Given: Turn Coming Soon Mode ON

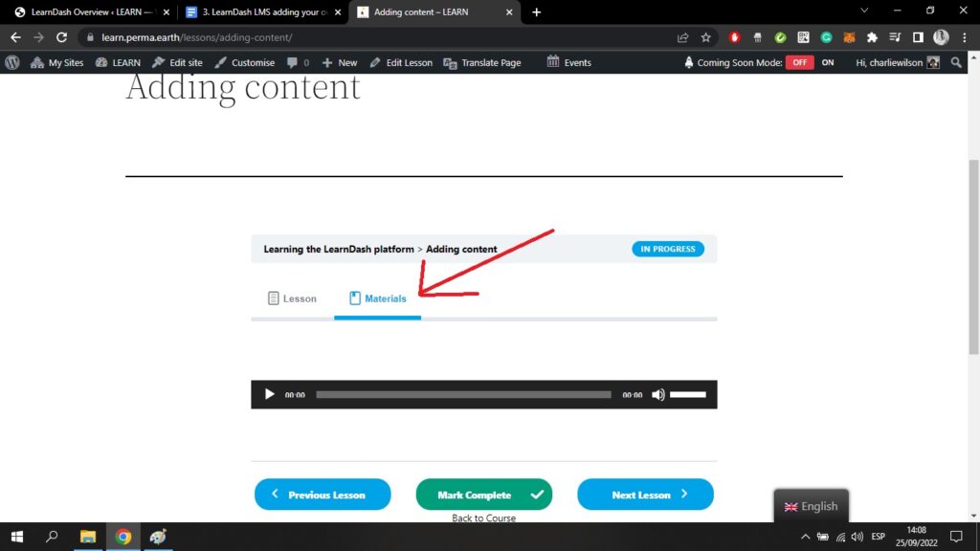Looking at the screenshot, I should (x=828, y=62).
